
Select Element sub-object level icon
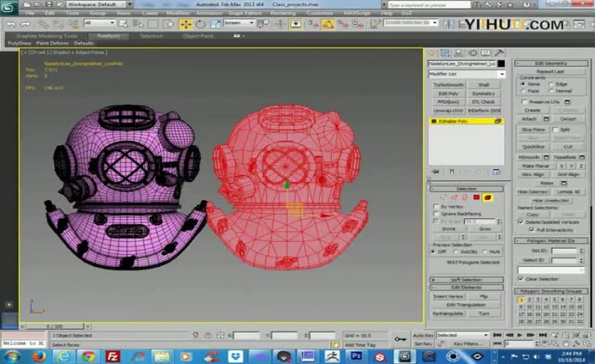[488, 197]
